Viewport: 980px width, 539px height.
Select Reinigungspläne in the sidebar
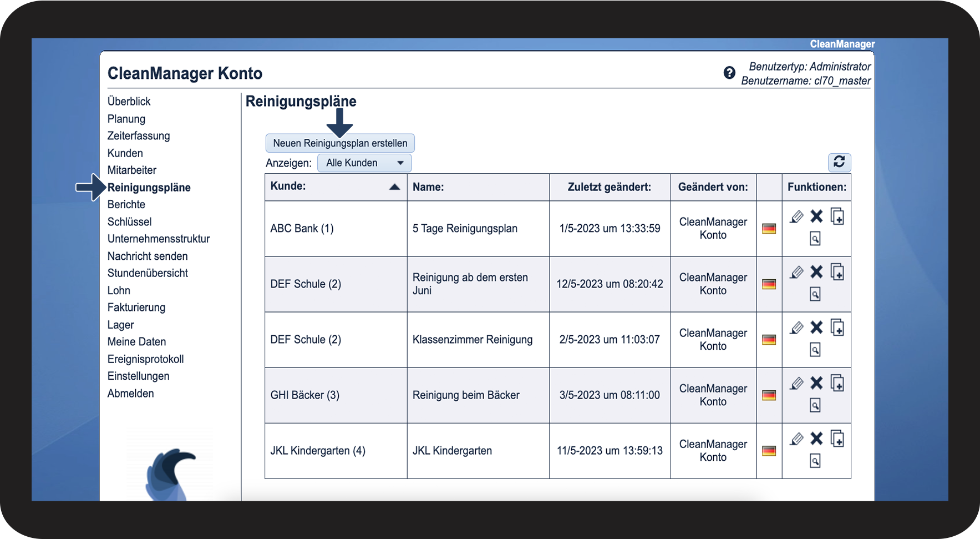[x=149, y=188]
